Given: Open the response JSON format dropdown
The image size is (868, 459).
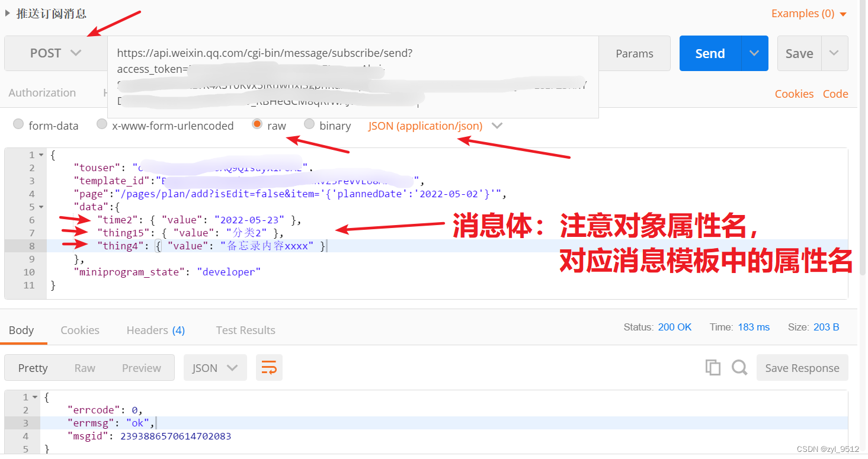Looking at the screenshot, I should click(215, 368).
